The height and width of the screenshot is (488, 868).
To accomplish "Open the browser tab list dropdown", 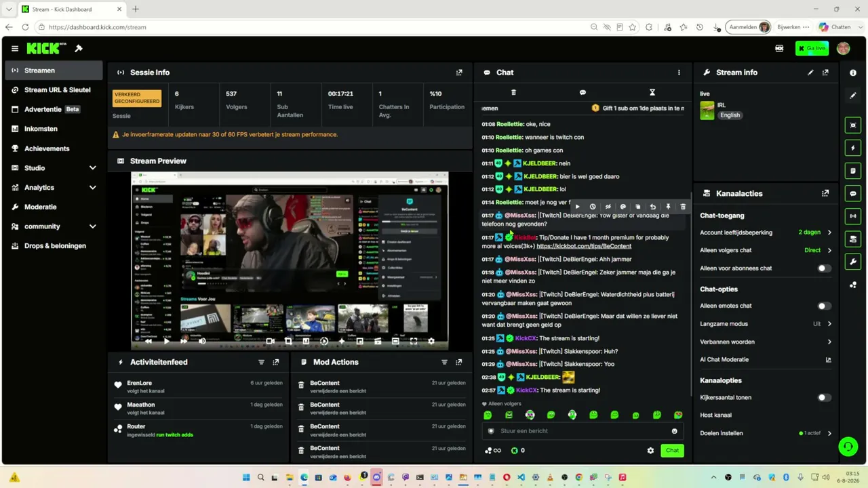I will pyautogui.click(x=9, y=9).
